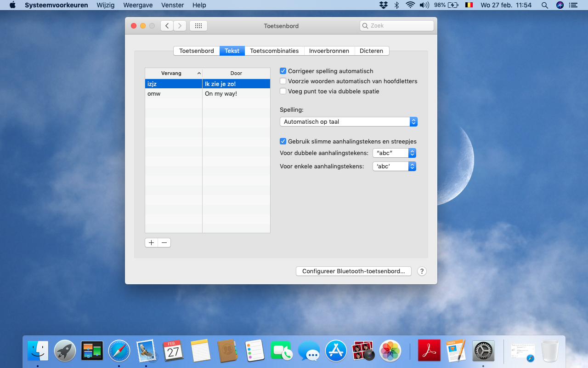Click the plus button to add text replacement
588x368 pixels.
click(x=151, y=243)
